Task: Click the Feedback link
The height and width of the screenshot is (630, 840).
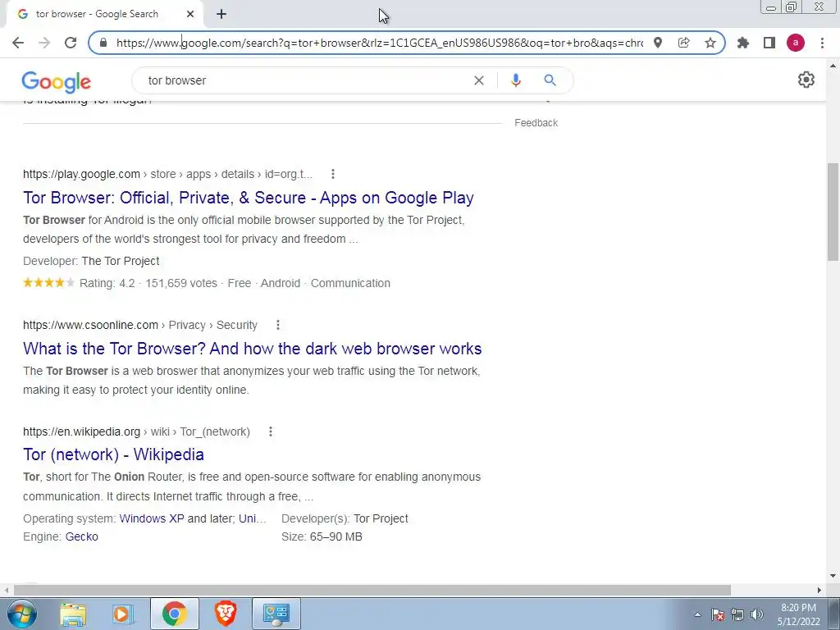Action: tap(536, 123)
